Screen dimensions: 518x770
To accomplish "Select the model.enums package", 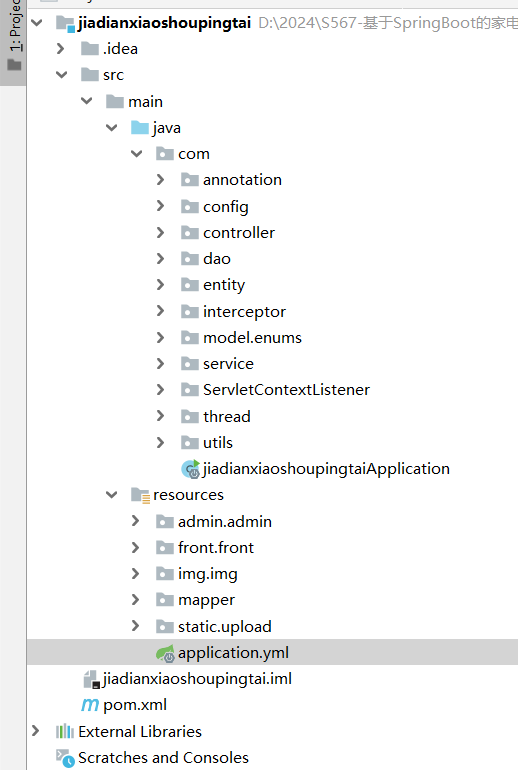I will click(x=252, y=338).
